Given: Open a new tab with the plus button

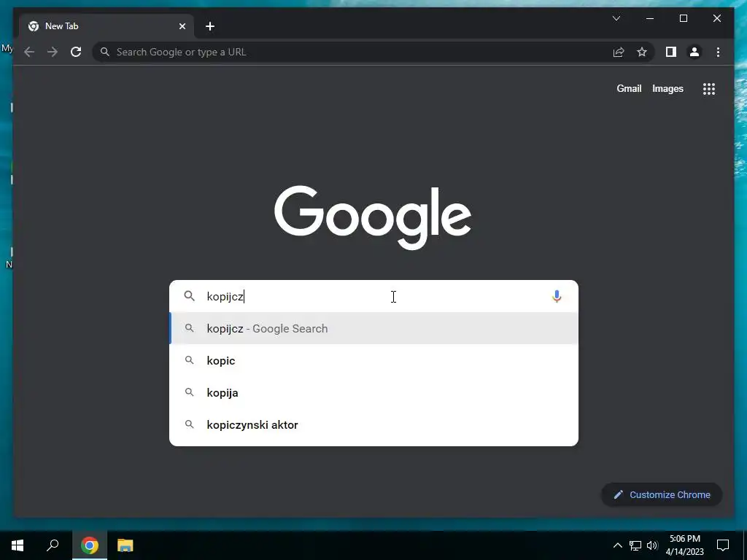Looking at the screenshot, I should point(209,27).
